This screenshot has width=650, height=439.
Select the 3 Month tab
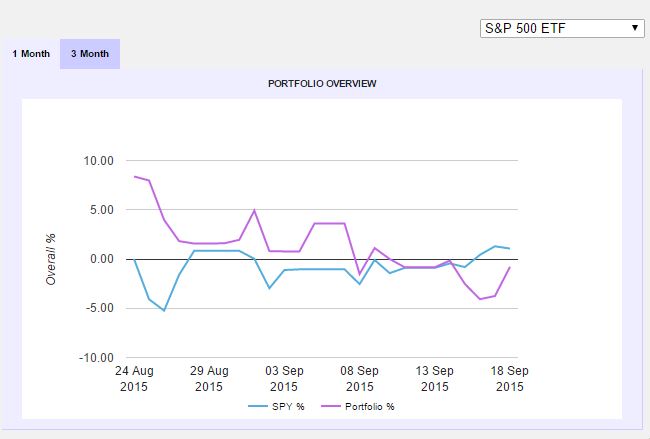[90, 54]
